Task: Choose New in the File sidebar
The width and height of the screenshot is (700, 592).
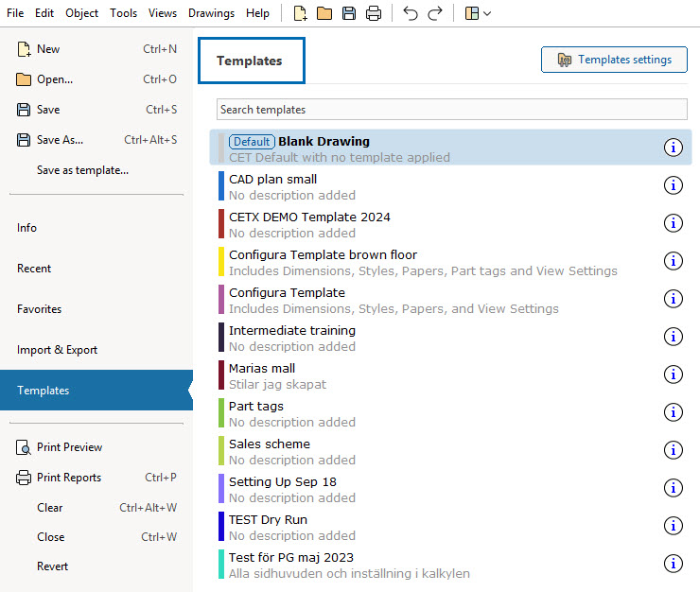Action: (96, 49)
